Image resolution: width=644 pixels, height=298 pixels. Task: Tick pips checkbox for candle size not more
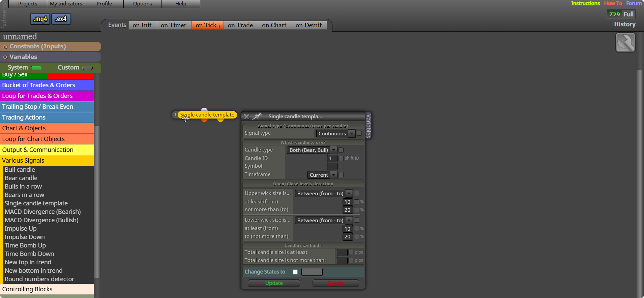351,260
